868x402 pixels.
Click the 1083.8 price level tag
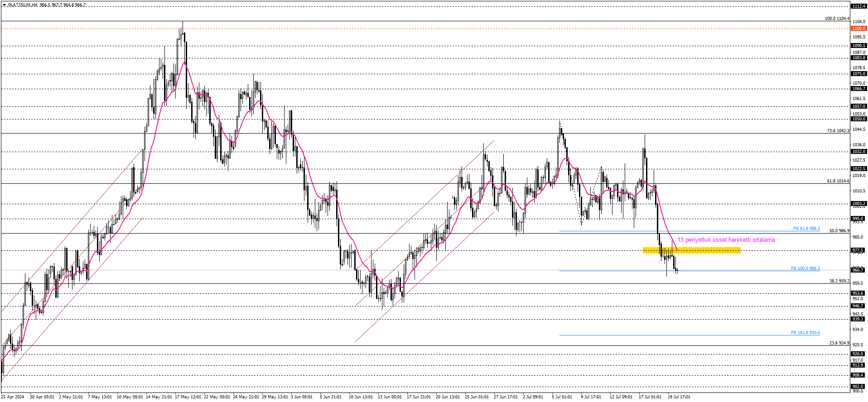pyautogui.click(x=859, y=58)
